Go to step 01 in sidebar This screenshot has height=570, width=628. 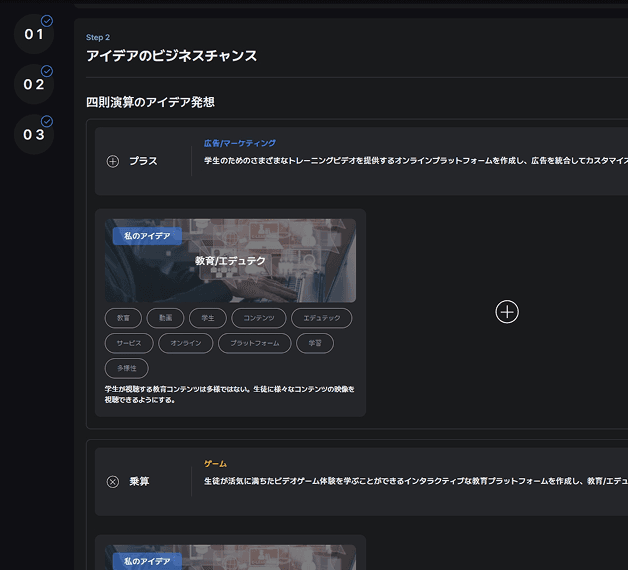pos(34,34)
